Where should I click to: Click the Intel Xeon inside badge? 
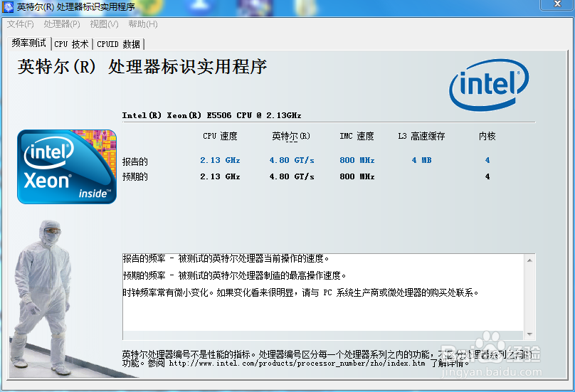coord(67,166)
